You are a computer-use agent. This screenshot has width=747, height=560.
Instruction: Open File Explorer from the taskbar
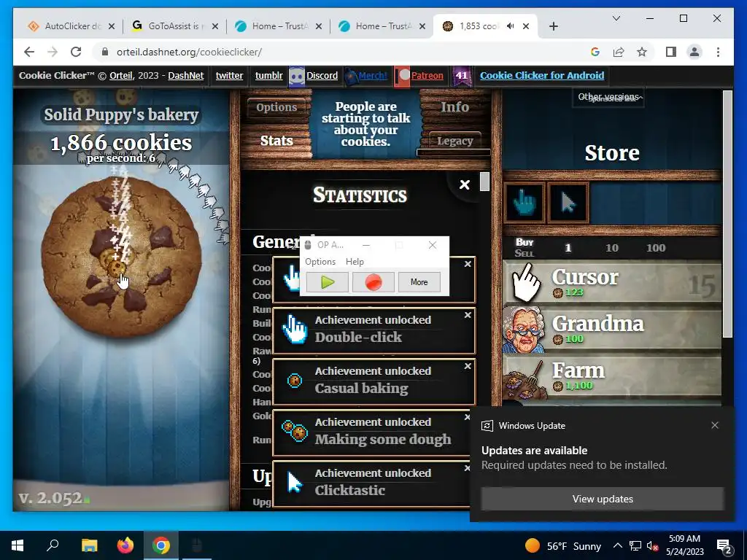[x=89, y=545]
